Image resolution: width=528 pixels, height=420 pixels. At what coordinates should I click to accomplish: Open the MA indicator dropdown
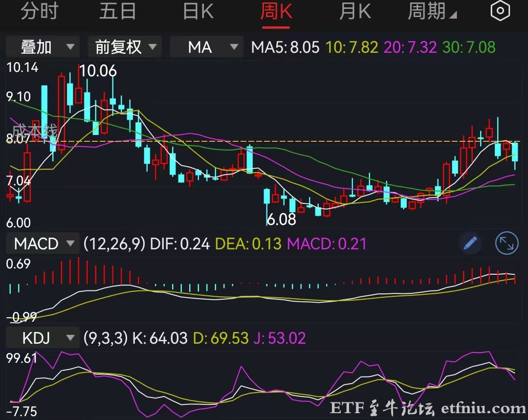pos(206,47)
